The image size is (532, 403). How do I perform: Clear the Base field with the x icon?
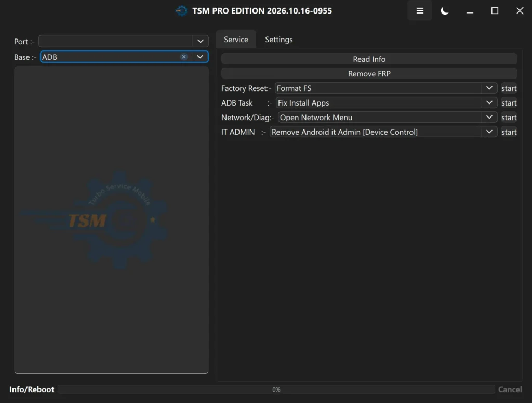[184, 57]
